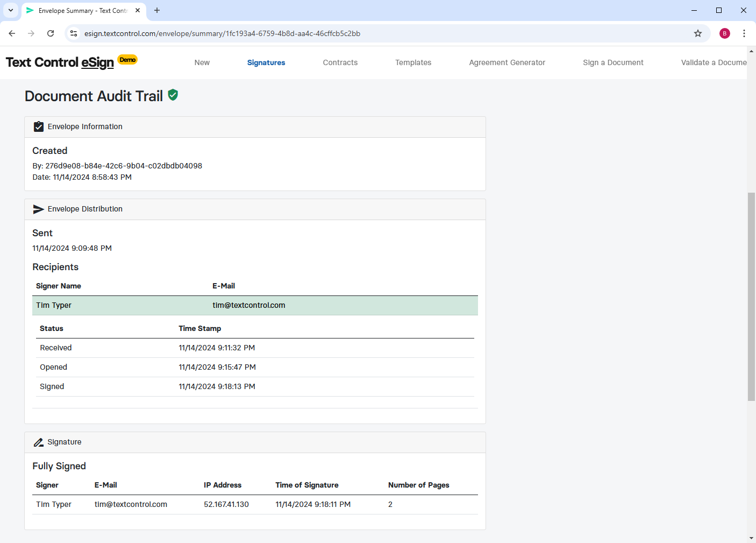Click the Time of Signature column header
This screenshot has height=543, width=756.
pyautogui.click(x=307, y=485)
